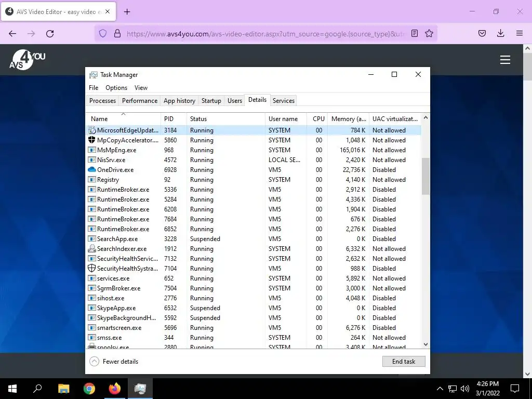This screenshot has height=399, width=532.
Task: Select the sihost.exe process row
Action: pyautogui.click(x=254, y=298)
